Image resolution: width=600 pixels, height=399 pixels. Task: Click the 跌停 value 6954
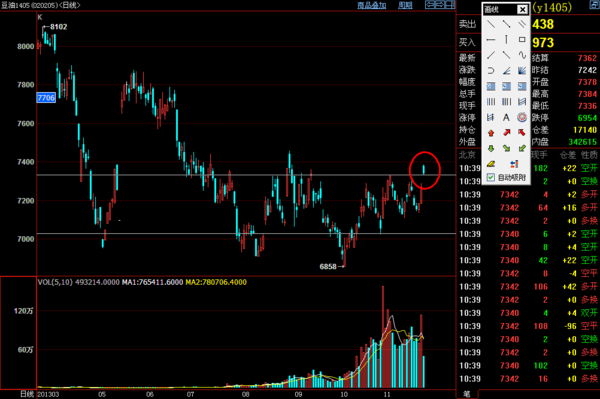point(587,118)
